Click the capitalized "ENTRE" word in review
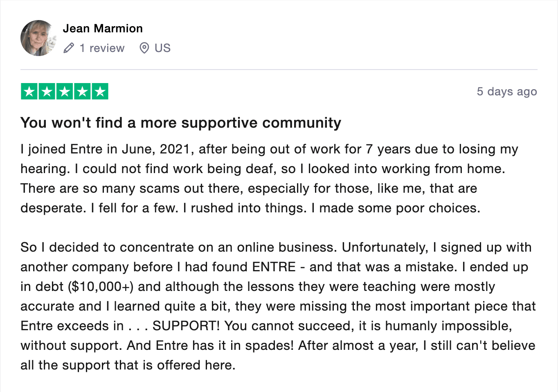 pos(274,267)
